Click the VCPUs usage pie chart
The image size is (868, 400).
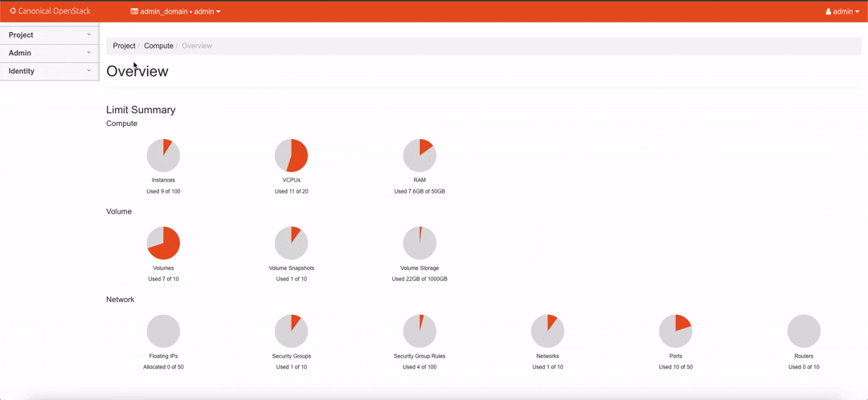[x=291, y=156]
